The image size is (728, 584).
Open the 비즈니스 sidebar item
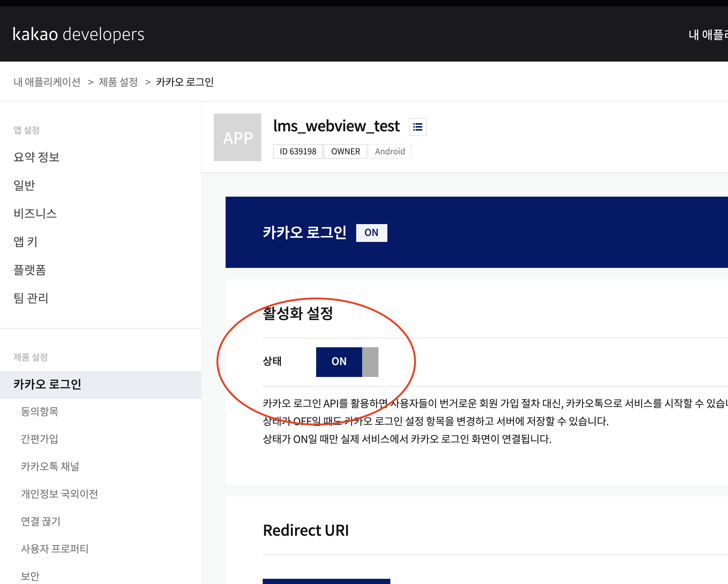pos(35,213)
